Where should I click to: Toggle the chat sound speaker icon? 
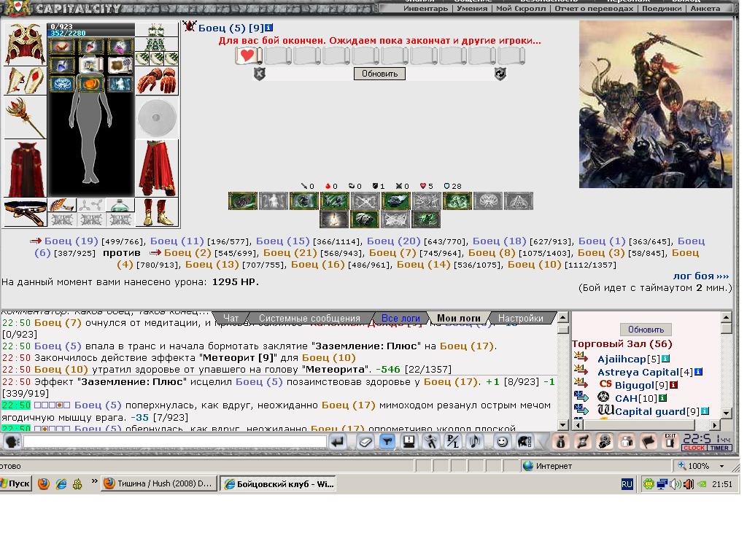[474, 442]
